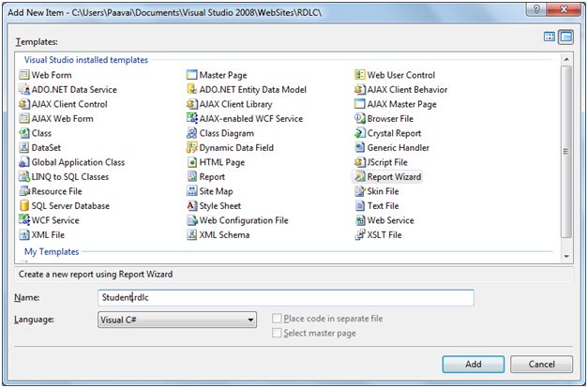Switch to small icons view
Image resolution: width=588 pixels, height=388 pixels.
pos(565,37)
